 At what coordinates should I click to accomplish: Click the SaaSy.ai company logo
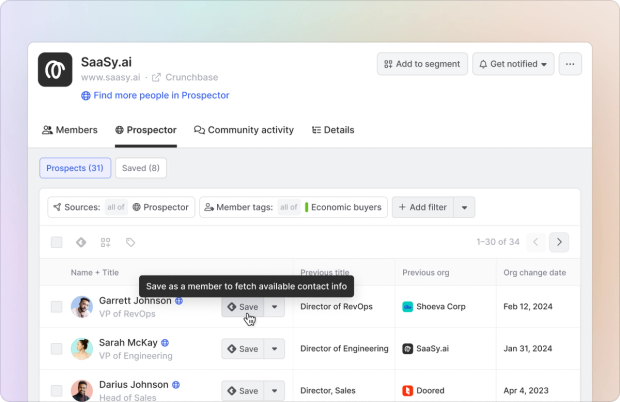55,70
